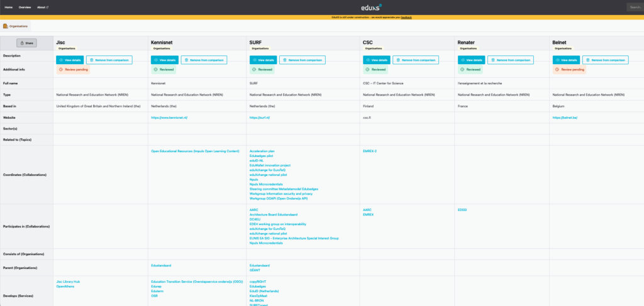The image size is (644, 306).
Task: Open the eduID-NL link
Action: coord(257,161)
